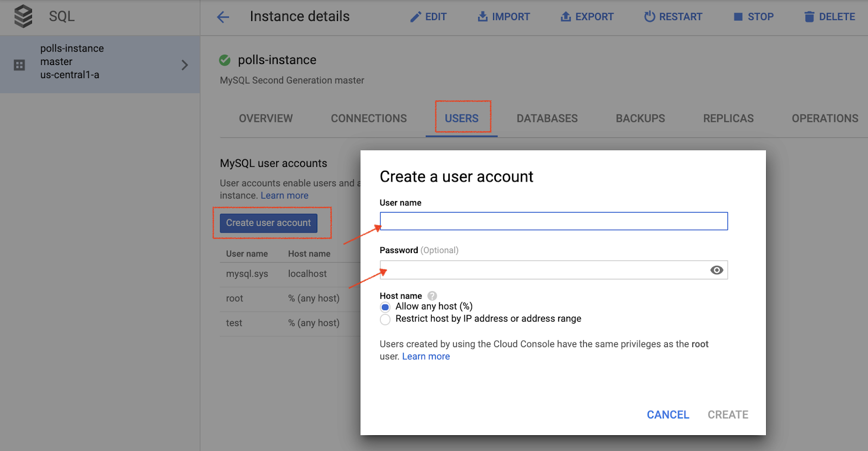Click the RESTART power icon
The width and height of the screenshot is (868, 451).
(x=649, y=17)
